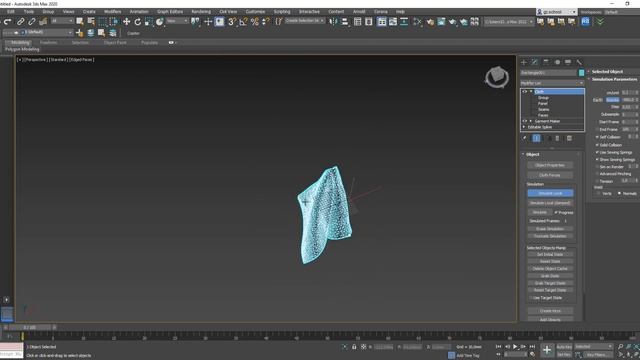Select the Unlink Selection tool icon
The width and height of the screenshot is (640, 360).
(x=31, y=22)
